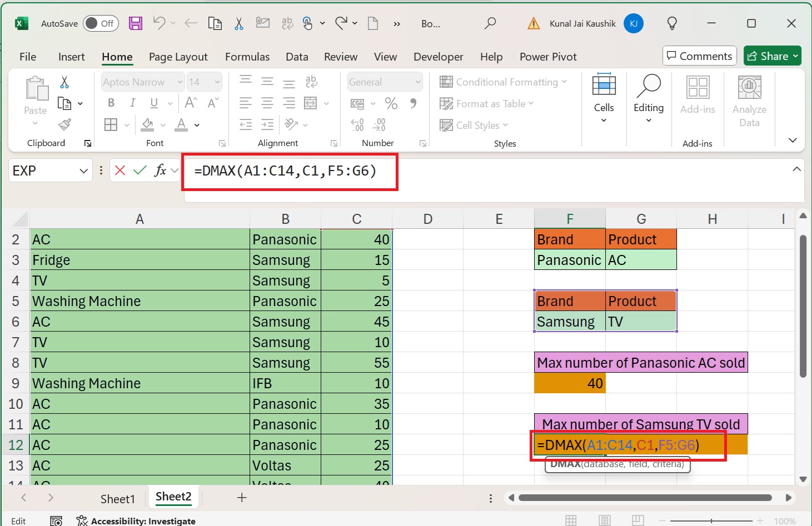
Task: Apply Bold formatting
Action: click(x=111, y=103)
